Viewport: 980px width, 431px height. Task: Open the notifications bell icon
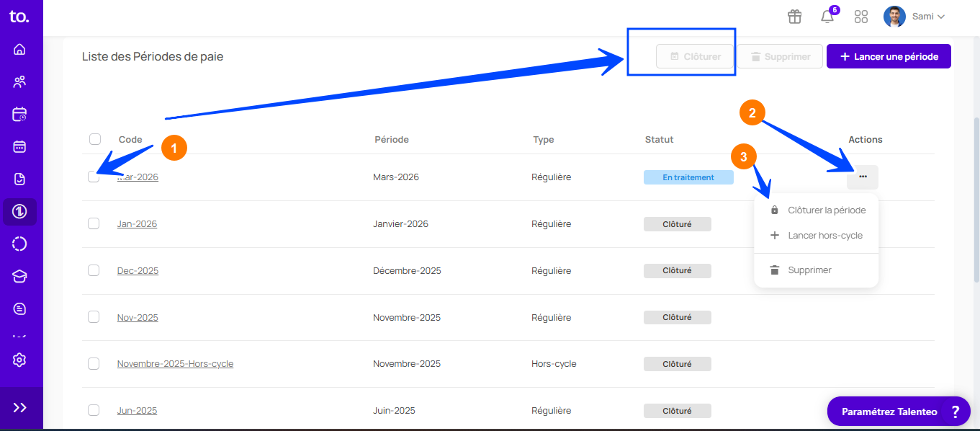click(827, 17)
